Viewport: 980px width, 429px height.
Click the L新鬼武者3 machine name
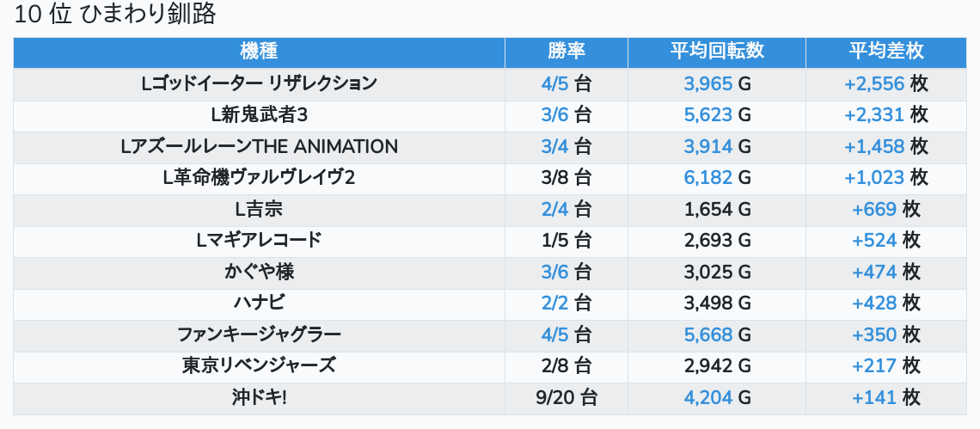point(259,115)
